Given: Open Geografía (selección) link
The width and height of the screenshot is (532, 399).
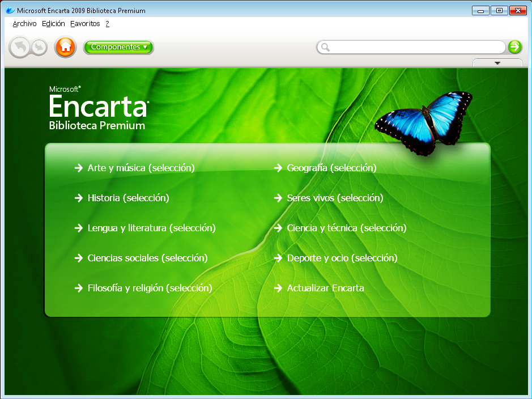Looking at the screenshot, I should pos(332,168).
